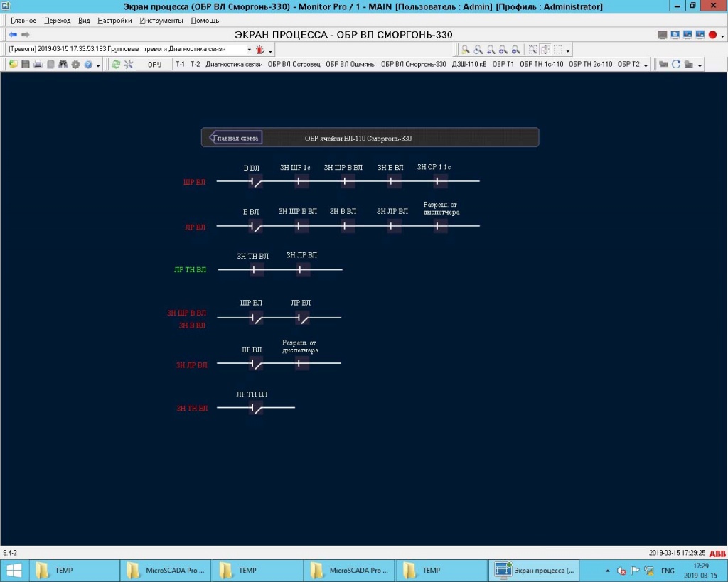Click the flag icon in system tray
Viewport: 728px width, 582px height.
635,571
